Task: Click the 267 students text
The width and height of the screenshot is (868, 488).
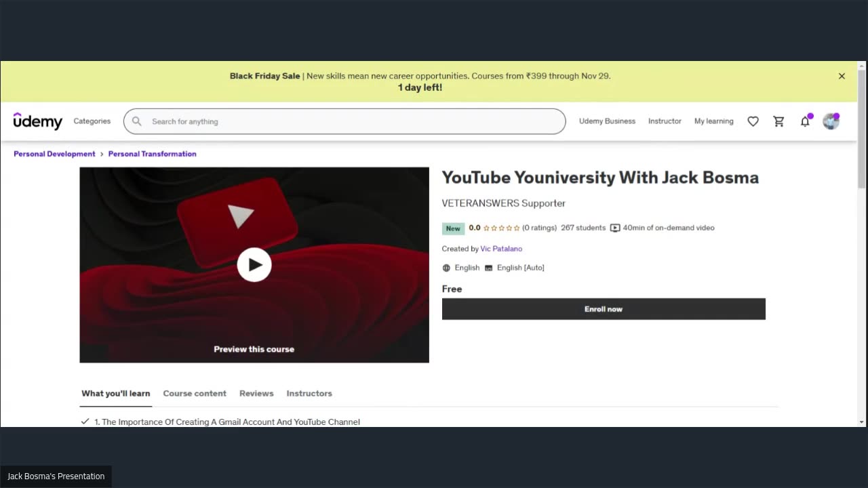Action: pos(583,228)
